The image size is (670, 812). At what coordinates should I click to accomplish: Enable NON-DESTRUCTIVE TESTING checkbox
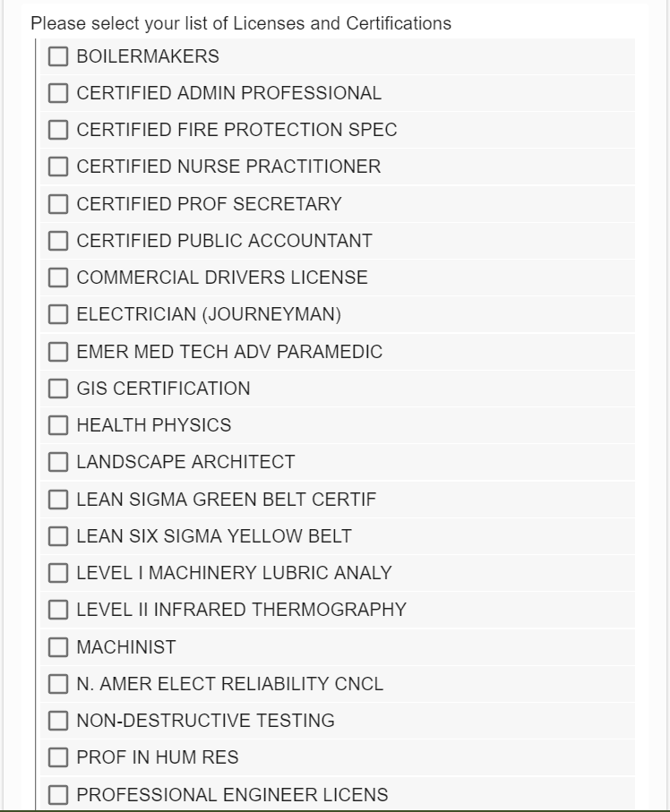pyautogui.click(x=58, y=722)
